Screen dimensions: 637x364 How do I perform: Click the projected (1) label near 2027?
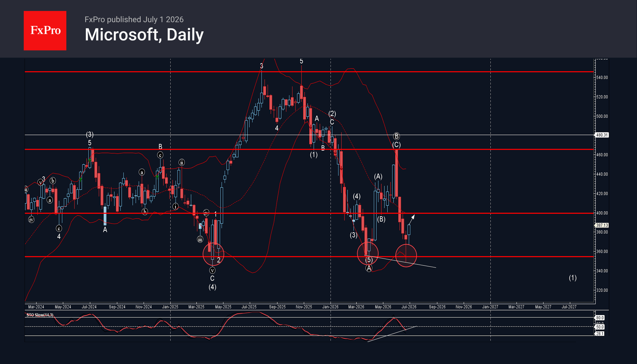coord(572,278)
